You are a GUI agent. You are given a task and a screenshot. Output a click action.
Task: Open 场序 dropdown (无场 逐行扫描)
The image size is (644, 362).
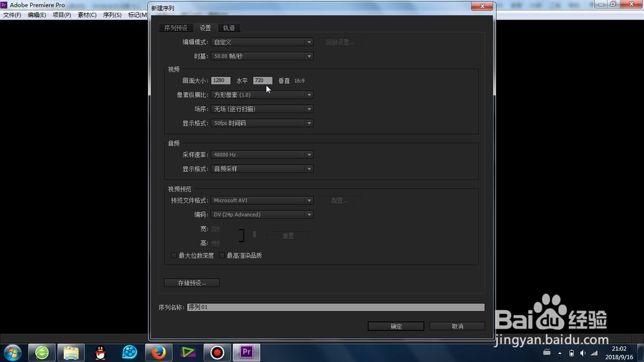click(262, 109)
